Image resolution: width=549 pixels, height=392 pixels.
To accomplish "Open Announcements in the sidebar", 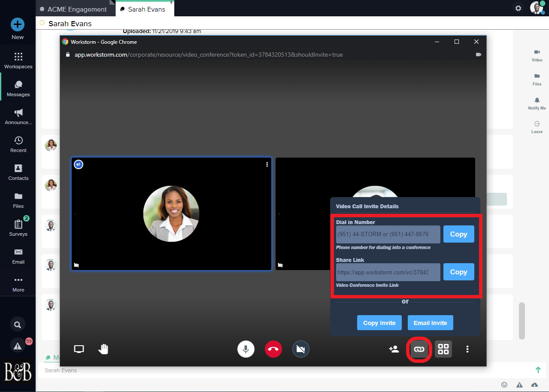I will [x=18, y=116].
